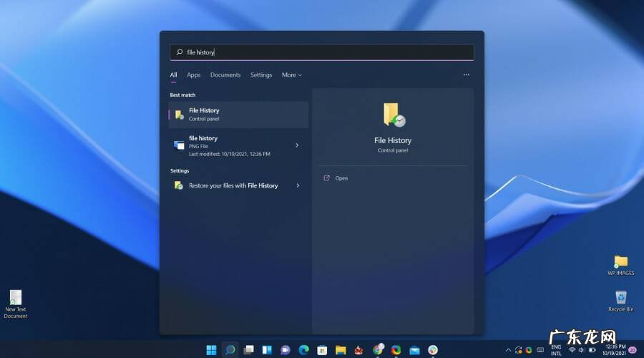This screenshot has width=644, height=358.
Task: Click the large File History preview icon
Action: [x=394, y=115]
